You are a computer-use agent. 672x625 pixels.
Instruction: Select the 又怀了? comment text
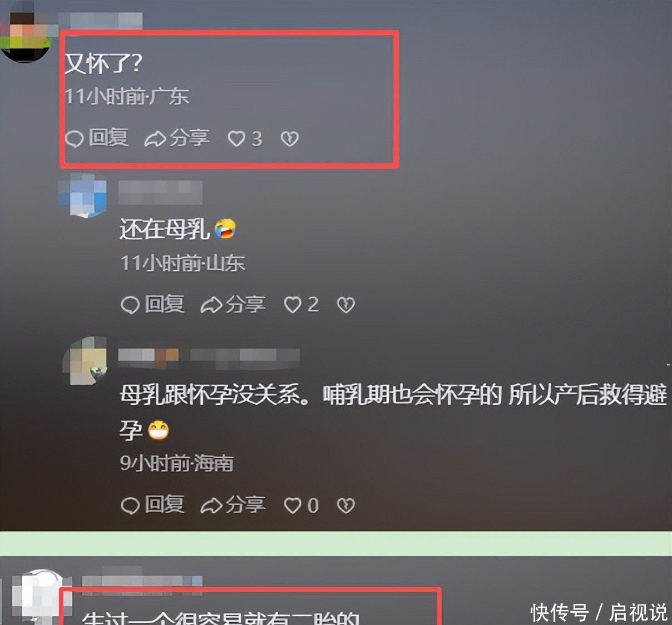pyautogui.click(x=103, y=63)
